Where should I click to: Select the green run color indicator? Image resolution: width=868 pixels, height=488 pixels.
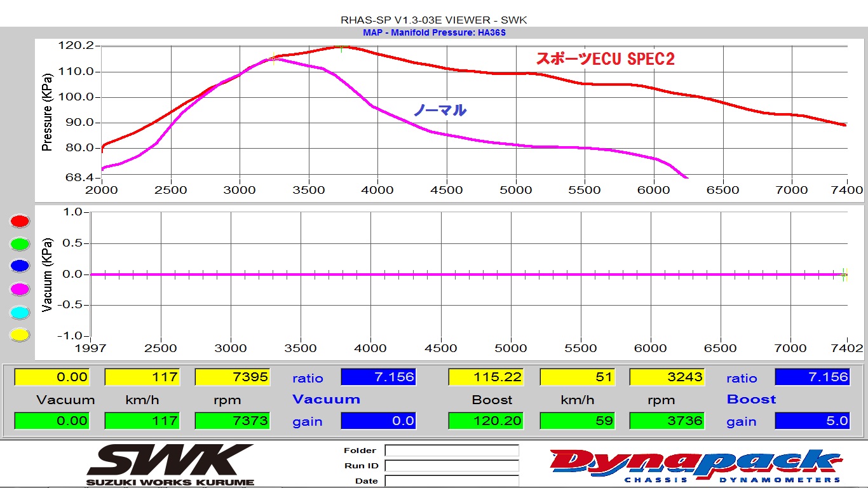pos(20,244)
